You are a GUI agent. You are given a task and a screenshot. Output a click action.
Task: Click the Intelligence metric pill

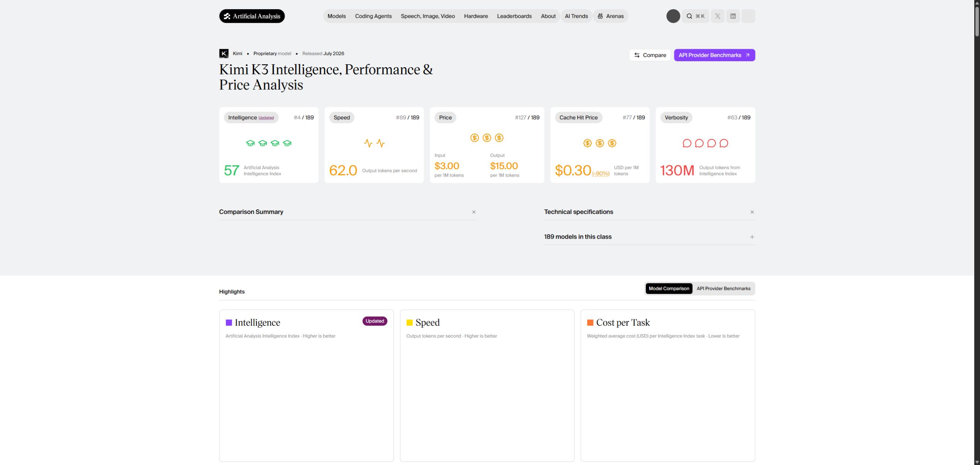coord(251,117)
